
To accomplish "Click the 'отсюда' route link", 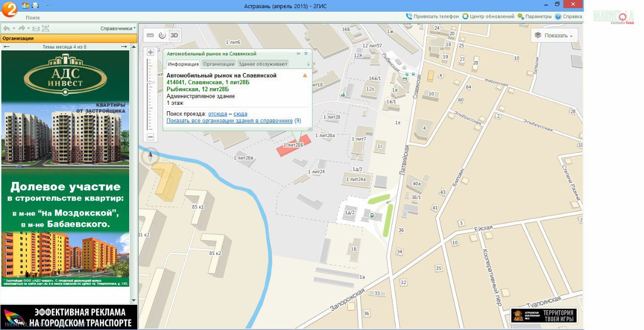I will point(217,114).
